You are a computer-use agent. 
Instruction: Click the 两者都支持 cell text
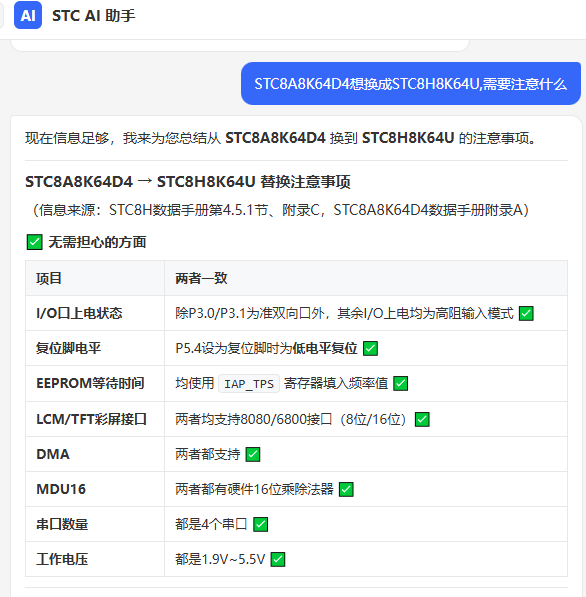(x=208, y=454)
